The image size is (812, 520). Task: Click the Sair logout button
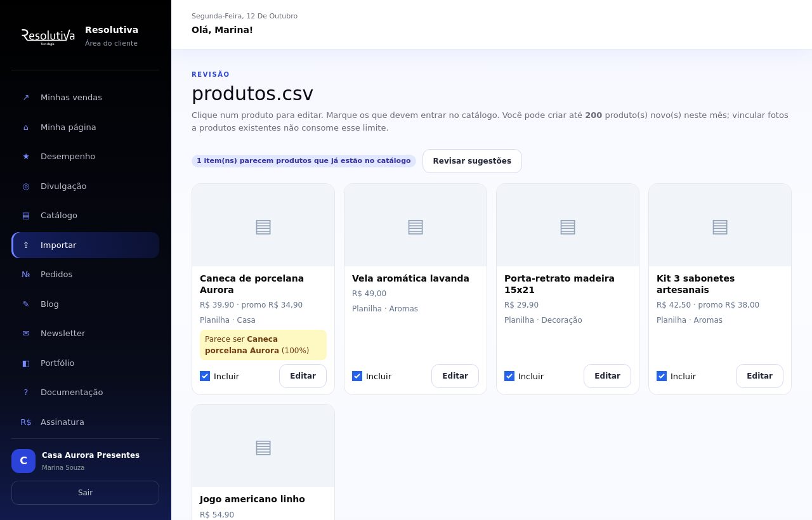tap(85, 493)
